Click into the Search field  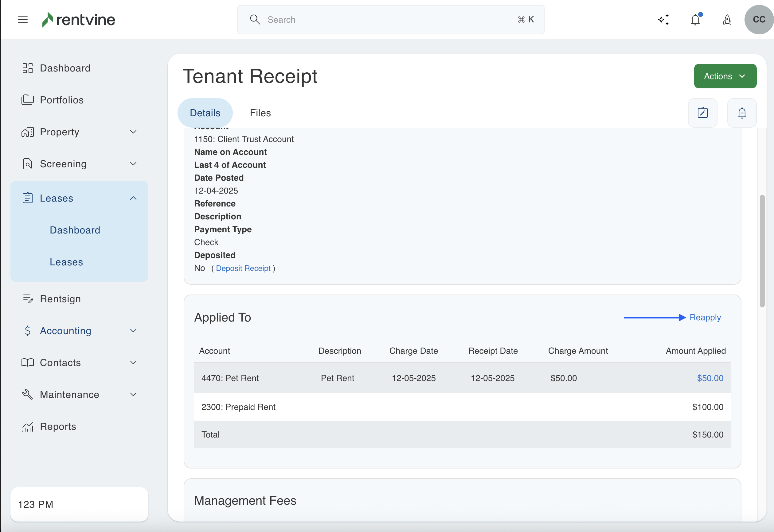point(390,20)
